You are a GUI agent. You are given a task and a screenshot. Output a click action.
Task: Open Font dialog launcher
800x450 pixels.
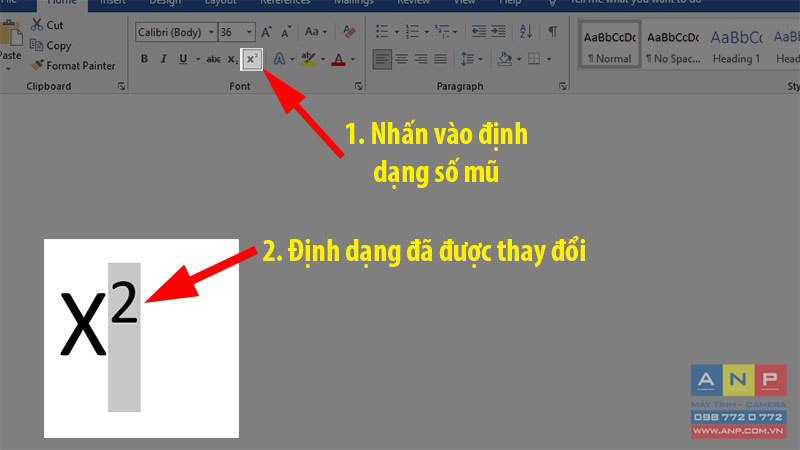359,86
